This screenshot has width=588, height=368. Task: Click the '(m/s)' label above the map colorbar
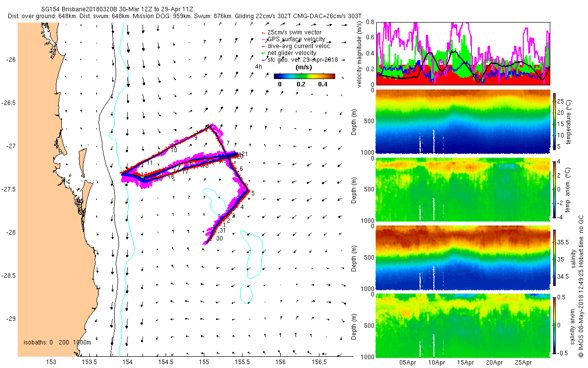(304, 67)
